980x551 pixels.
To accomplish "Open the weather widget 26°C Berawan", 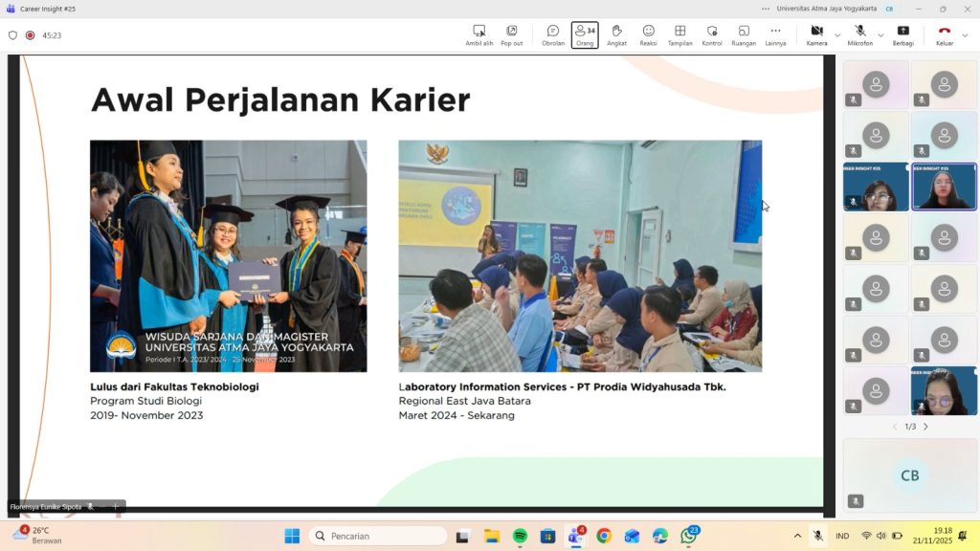I will [36, 536].
